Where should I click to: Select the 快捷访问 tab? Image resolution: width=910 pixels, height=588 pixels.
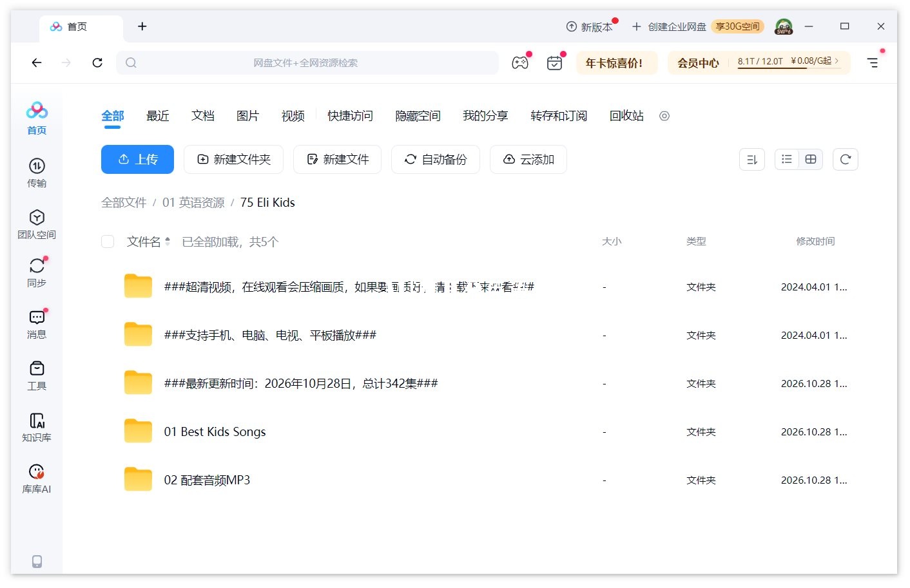tap(350, 116)
